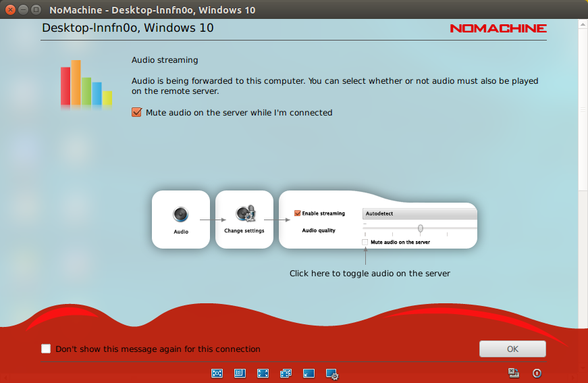Image resolution: width=588 pixels, height=383 pixels.
Task: Click the fullscreen on all monitors icon
Action: pos(286,373)
